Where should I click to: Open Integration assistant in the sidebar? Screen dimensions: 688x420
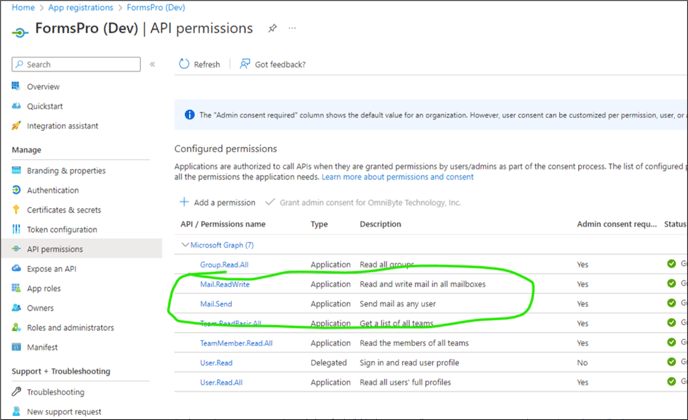click(62, 126)
